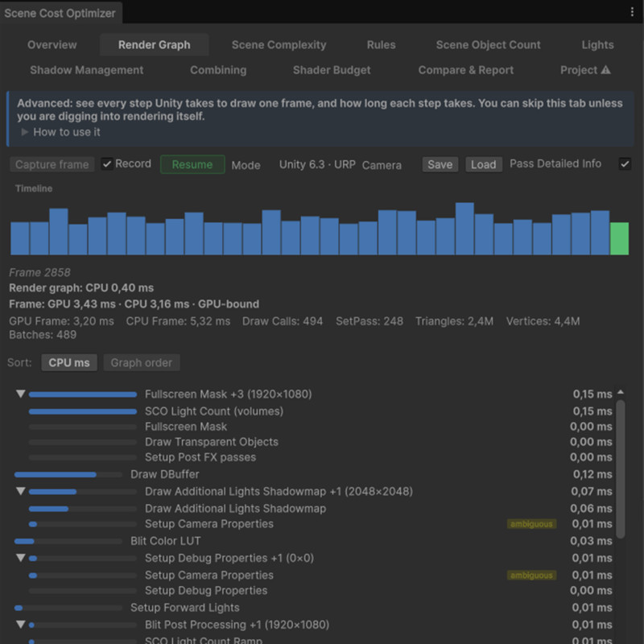Open the Shadow Management tab
This screenshot has width=644, height=644.
coord(87,70)
